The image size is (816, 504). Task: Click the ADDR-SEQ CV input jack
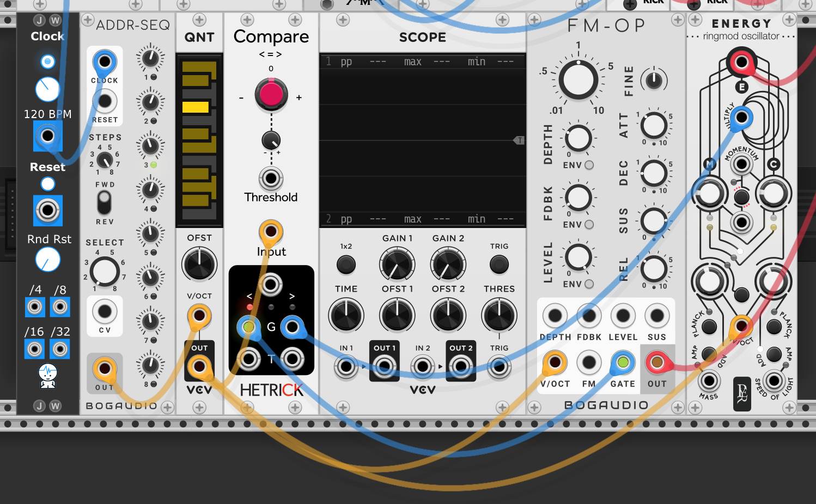pos(105,312)
